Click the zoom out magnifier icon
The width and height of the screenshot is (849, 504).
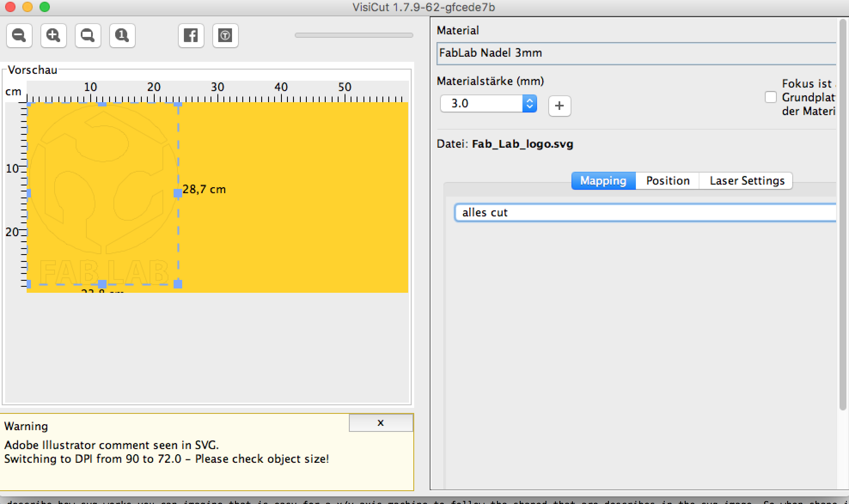[19, 36]
